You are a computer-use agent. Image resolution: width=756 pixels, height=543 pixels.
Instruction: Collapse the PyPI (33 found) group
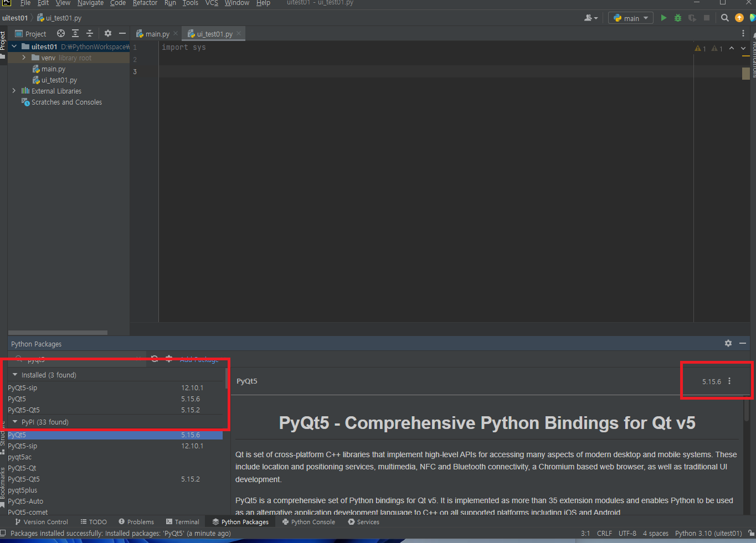(15, 422)
